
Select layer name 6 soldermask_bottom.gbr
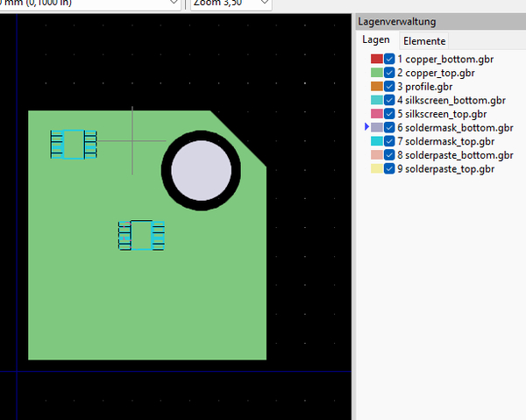455,128
